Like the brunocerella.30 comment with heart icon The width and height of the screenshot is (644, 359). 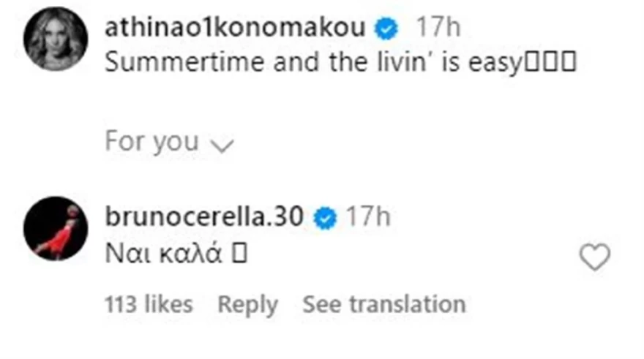click(594, 257)
